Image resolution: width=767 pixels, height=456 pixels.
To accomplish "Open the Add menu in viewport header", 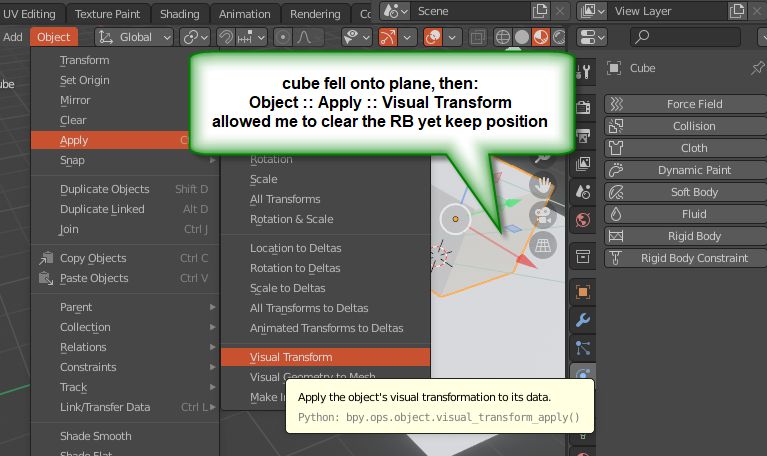I will tap(13, 37).
